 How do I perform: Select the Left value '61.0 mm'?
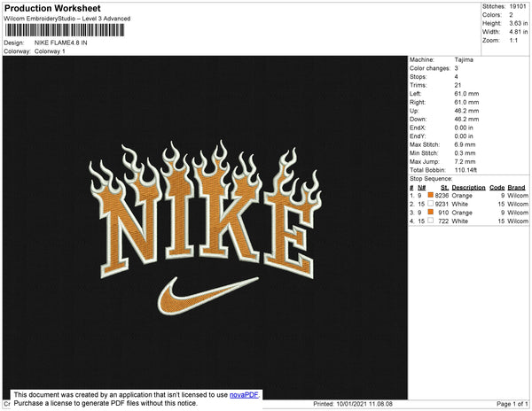466,94
